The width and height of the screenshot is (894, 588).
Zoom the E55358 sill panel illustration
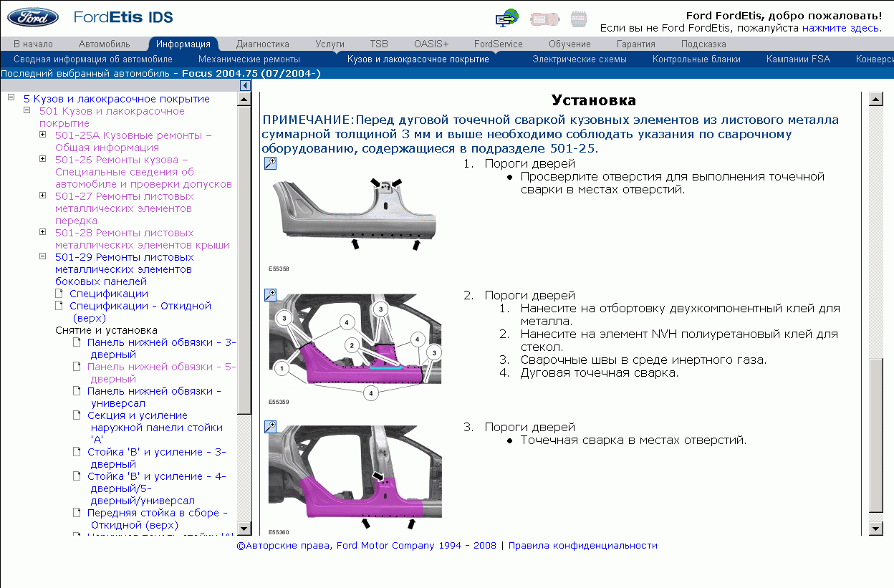click(270, 163)
